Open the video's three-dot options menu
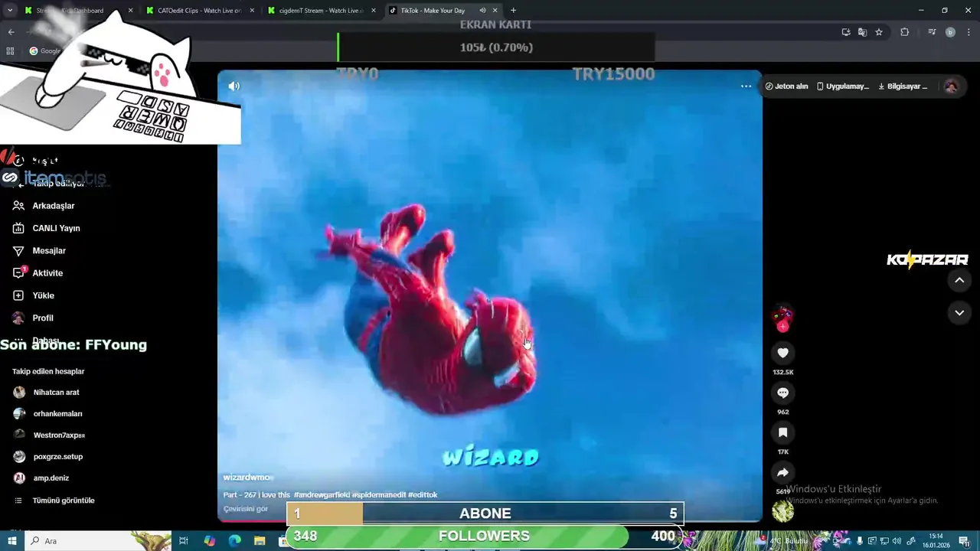Viewport: 980px width, 551px height. tap(746, 86)
